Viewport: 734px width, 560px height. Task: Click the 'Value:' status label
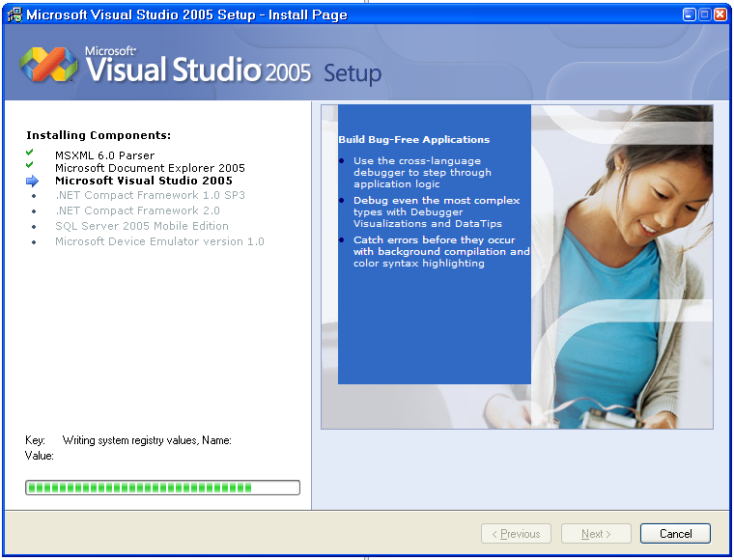40,455
